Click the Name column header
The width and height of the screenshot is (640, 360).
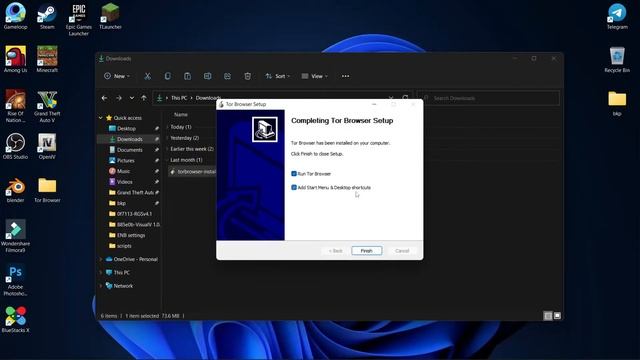181,115
